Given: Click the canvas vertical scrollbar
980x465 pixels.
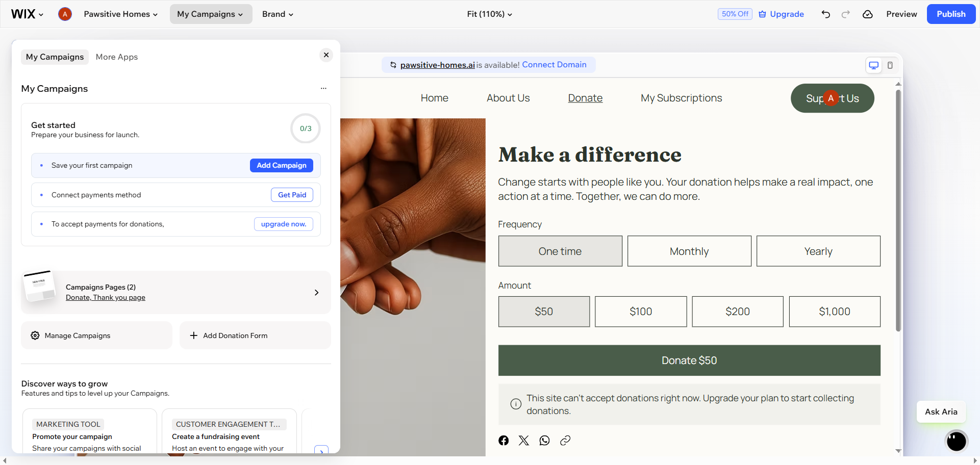Looking at the screenshot, I should point(898,210).
